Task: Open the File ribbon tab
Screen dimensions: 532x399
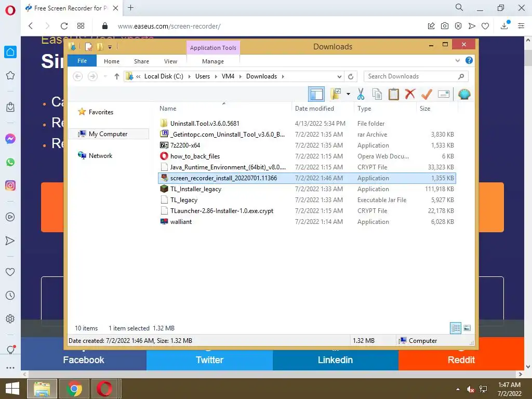Action: [82, 61]
